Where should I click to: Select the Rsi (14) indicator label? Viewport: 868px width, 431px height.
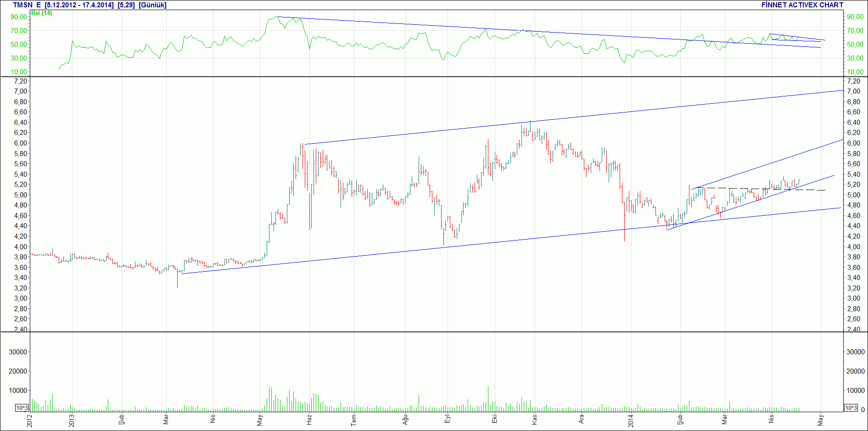(41, 13)
